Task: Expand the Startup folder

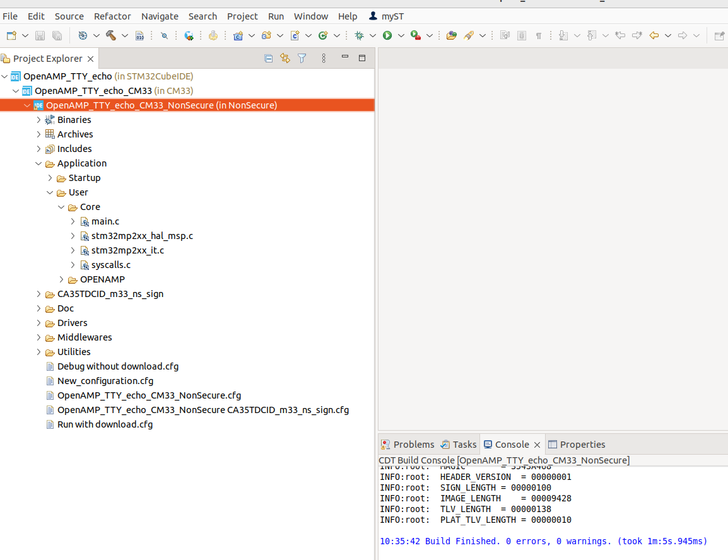Action: 50,178
